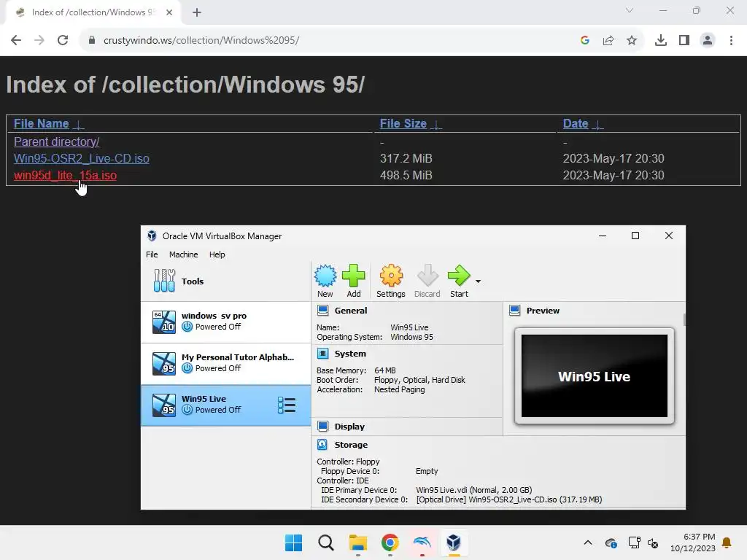Click the New virtual machine icon
Screen dimensions: 747x560
click(325, 281)
